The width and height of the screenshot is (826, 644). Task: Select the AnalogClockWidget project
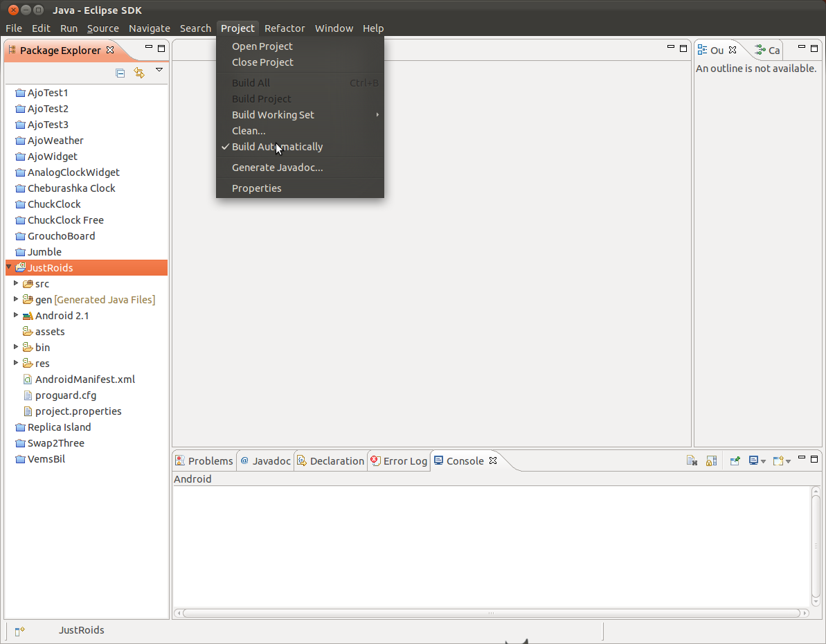(x=67, y=172)
